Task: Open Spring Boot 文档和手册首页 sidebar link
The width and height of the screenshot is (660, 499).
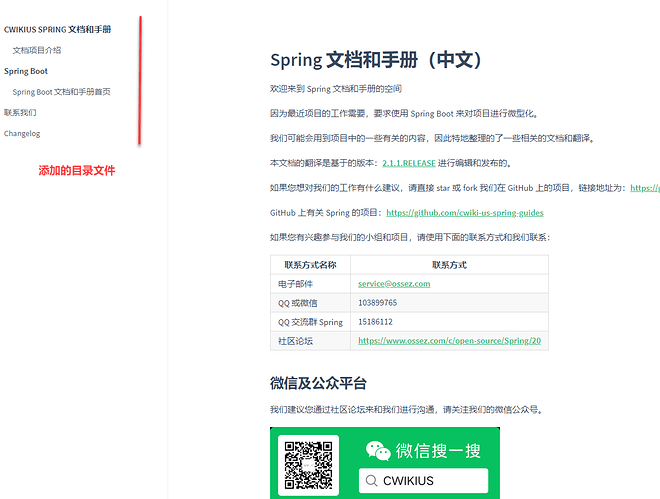Action: [61, 92]
